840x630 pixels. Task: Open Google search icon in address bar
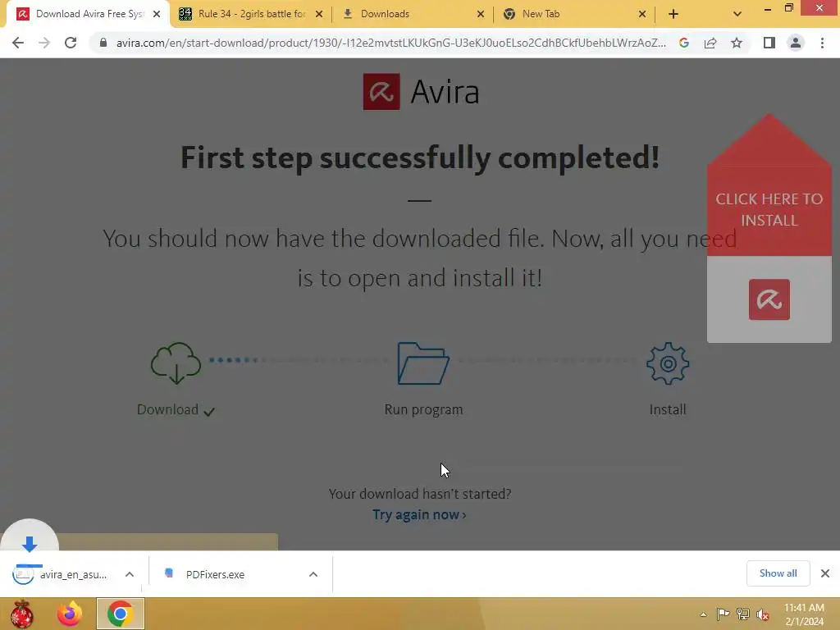pyautogui.click(x=684, y=43)
